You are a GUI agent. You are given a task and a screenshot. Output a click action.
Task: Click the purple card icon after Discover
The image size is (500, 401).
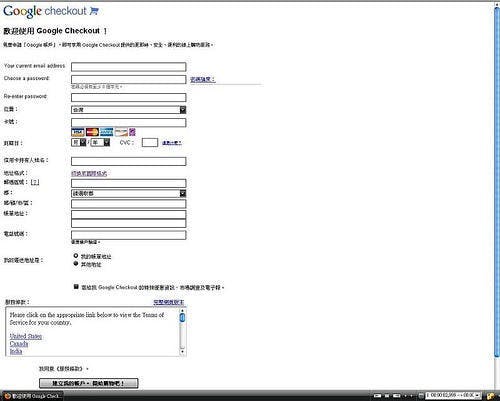pos(132,132)
